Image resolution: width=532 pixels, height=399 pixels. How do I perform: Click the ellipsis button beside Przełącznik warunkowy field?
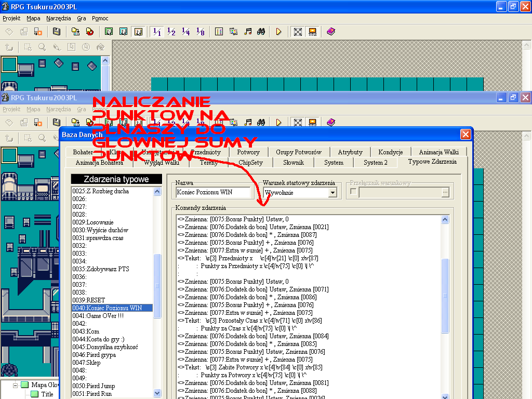[445, 192]
